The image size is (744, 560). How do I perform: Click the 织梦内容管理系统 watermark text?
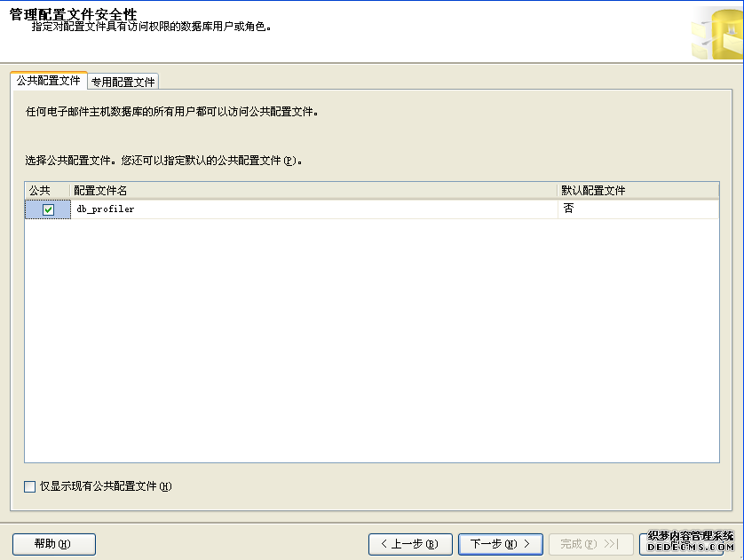tap(692, 536)
